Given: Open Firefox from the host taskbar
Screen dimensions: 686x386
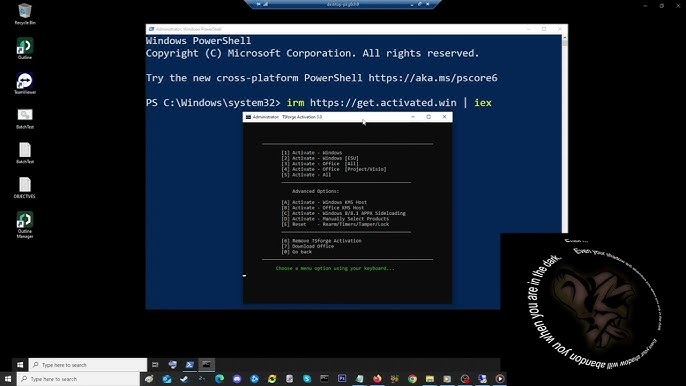Looking at the screenshot, I should (377, 379).
